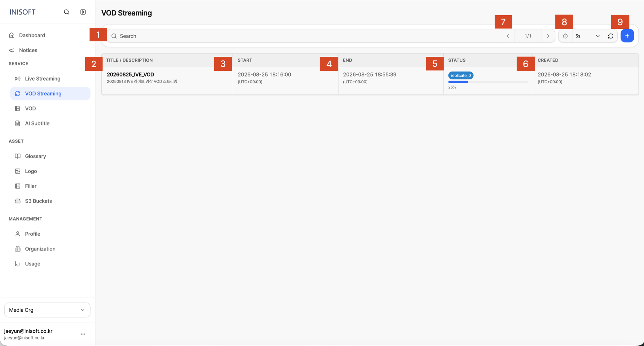Click the Glossary book icon
Image resolution: width=644 pixels, height=346 pixels.
click(18, 156)
